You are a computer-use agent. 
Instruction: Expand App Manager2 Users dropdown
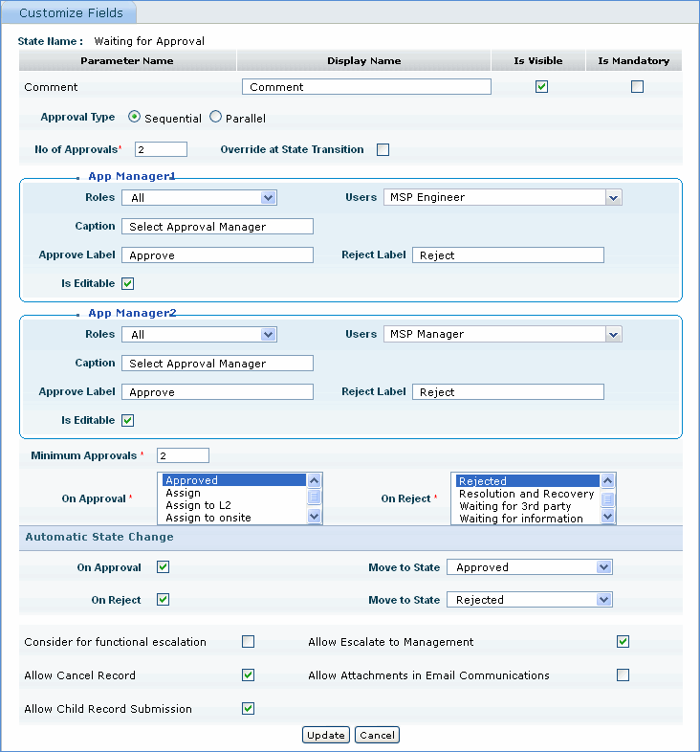pyautogui.click(x=502, y=335)
